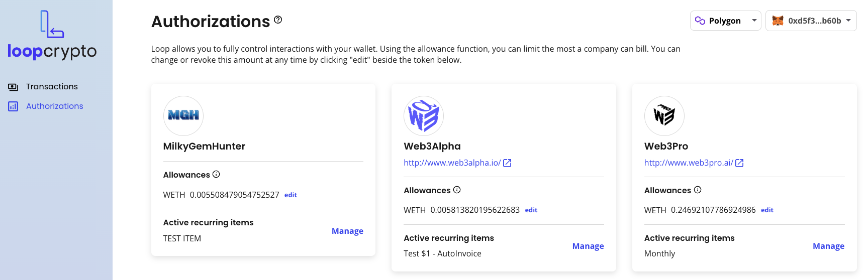Click the MilkyGemHunter MGH logo
The height and width of the screenshot is (280, 868).
click(183, 116)
